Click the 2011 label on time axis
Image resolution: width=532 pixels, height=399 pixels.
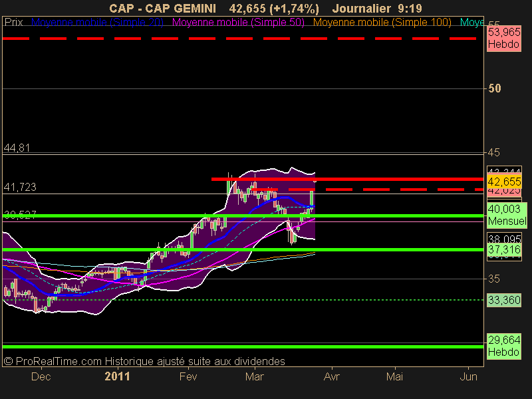(117, 376)
